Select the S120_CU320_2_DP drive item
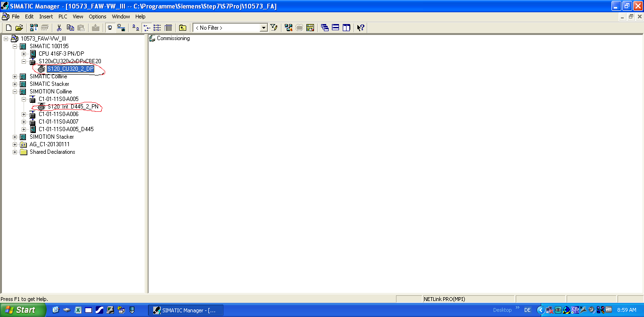The image size is (644, 317). (x=70, y=69)
